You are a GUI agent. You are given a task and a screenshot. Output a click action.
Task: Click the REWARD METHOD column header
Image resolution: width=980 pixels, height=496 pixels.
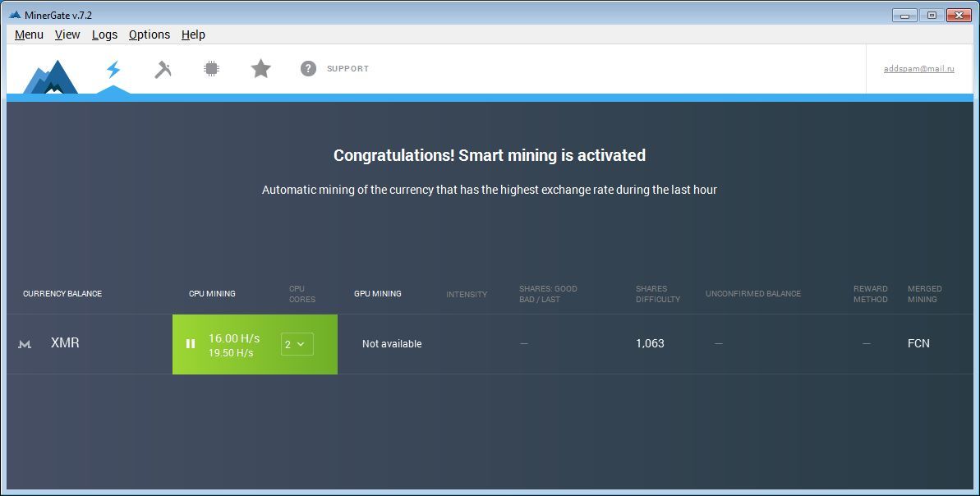coord(871,294)
